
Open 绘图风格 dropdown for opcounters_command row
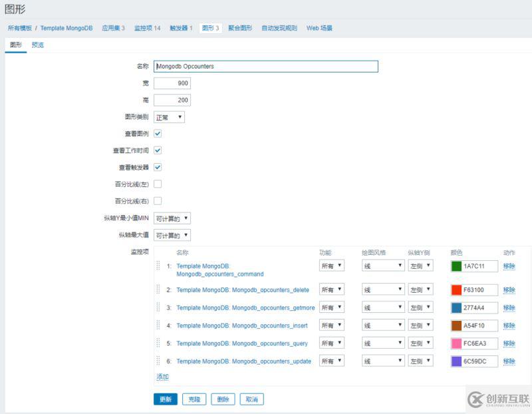(x=383, y=266)
